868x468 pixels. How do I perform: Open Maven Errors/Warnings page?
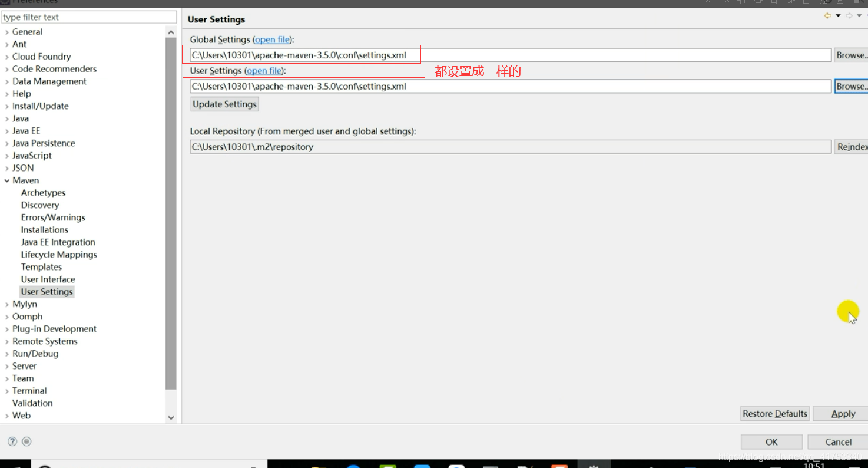coord(53,217)
